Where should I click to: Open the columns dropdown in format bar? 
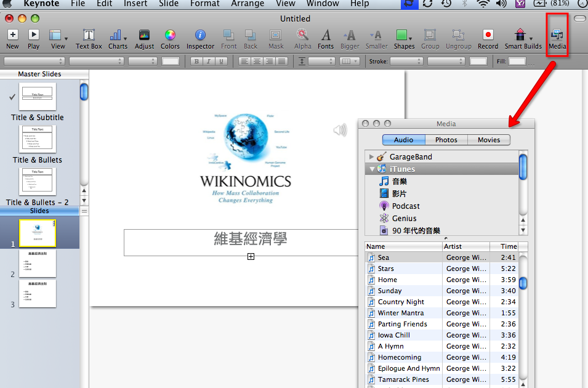(x=350, y=61)
